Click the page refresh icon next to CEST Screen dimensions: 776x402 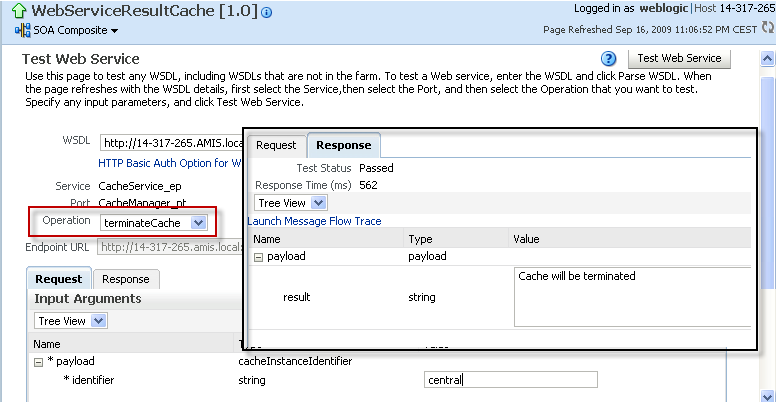(x=767, y=30)
